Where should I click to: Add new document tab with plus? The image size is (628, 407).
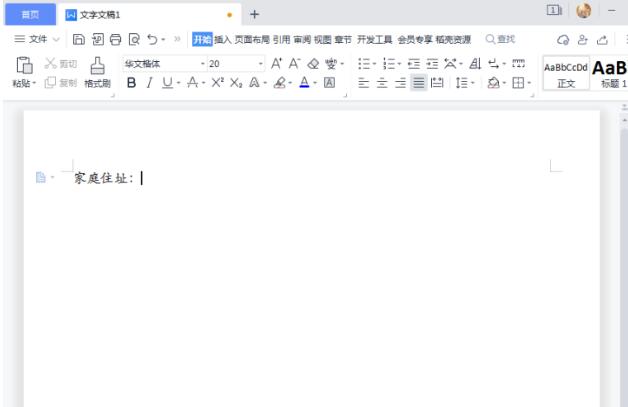254,14
